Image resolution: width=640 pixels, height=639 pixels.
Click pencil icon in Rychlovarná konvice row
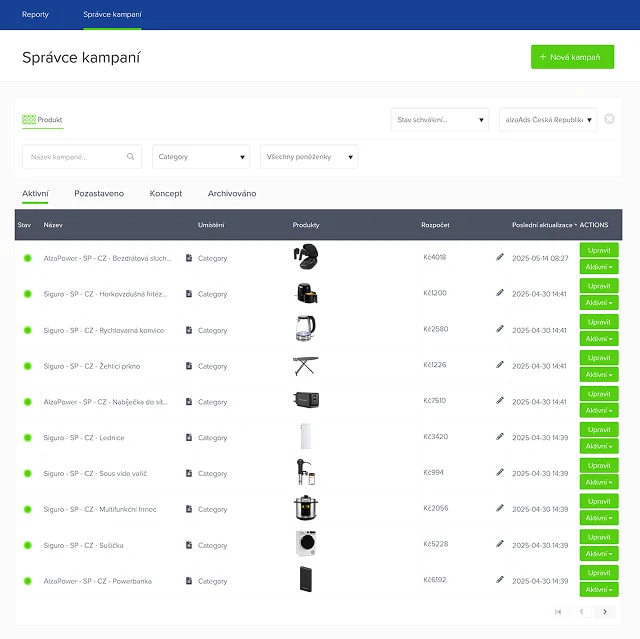click(500, 329)
